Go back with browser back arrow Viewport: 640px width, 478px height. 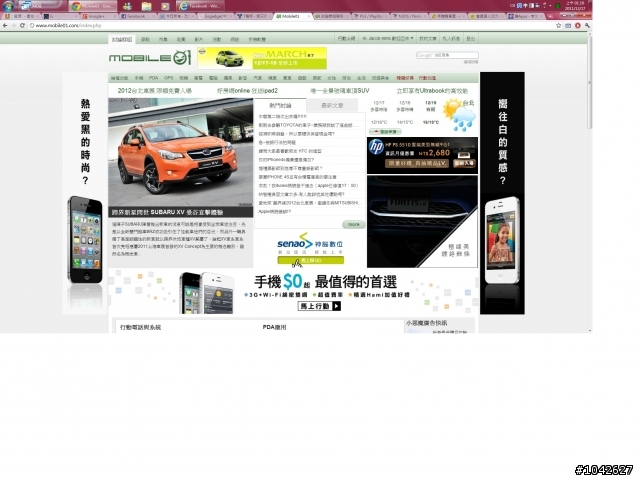click(x=5, y=25)
